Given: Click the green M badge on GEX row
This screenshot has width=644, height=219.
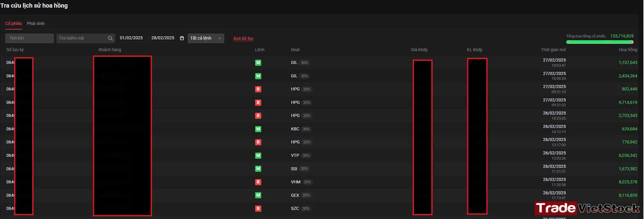Looking at the screenshot, I should click(x=258, y=195).
